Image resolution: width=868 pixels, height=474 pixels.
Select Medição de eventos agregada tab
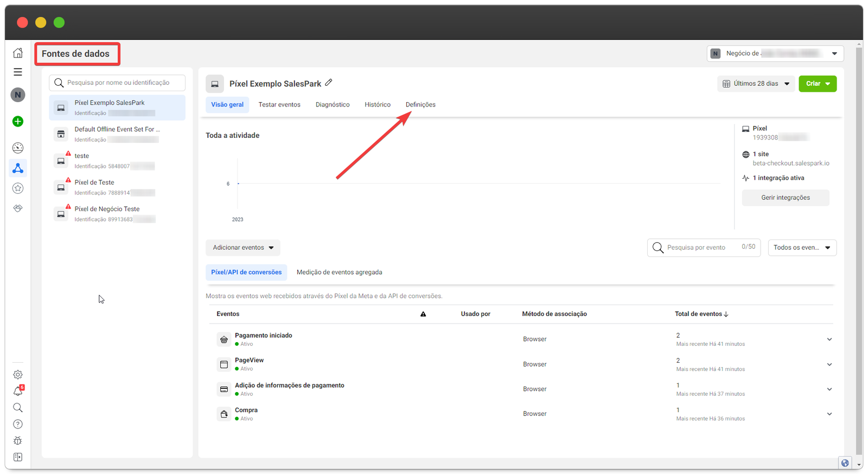[x=339, y=272]
